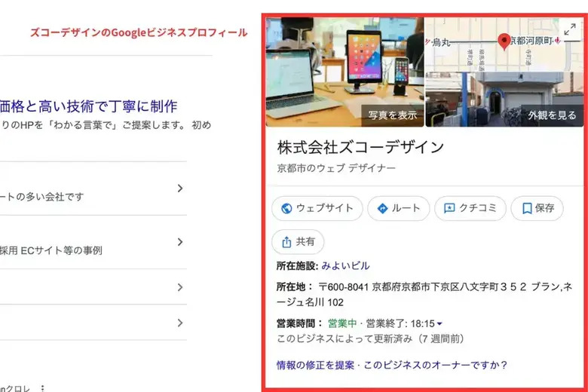Open the 価格と高い技術で丁寧に制作 headline link
588x392 pixels.
[88, 105]
